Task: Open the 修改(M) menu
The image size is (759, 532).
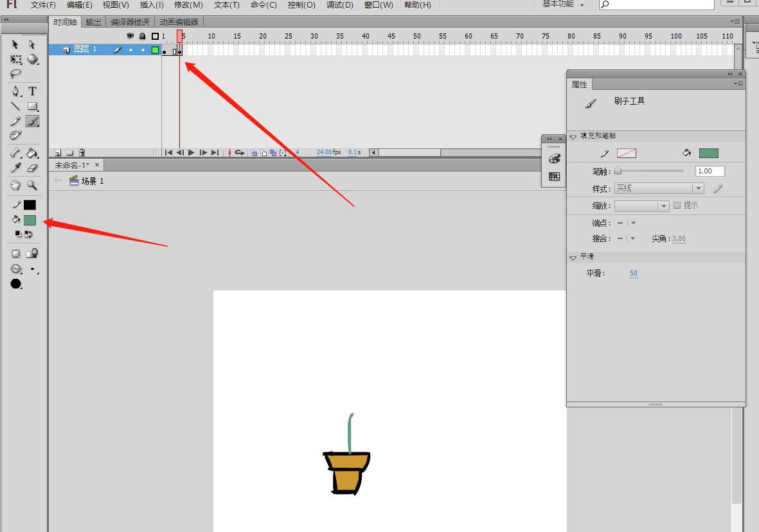Action: pyautogui.click(x=188, y=5)
